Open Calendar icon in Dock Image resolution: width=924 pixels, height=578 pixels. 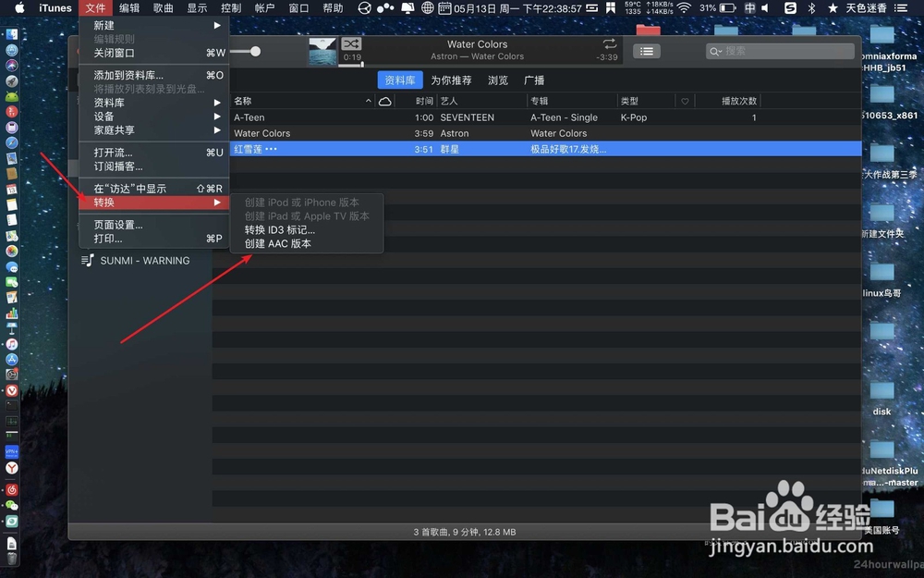[x=12, y=190]
